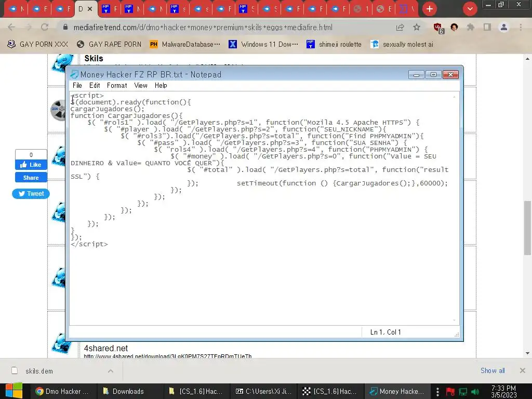532x399 pixels.
Task: Click the Notepad title bar icon
Action: coord(74,74)
